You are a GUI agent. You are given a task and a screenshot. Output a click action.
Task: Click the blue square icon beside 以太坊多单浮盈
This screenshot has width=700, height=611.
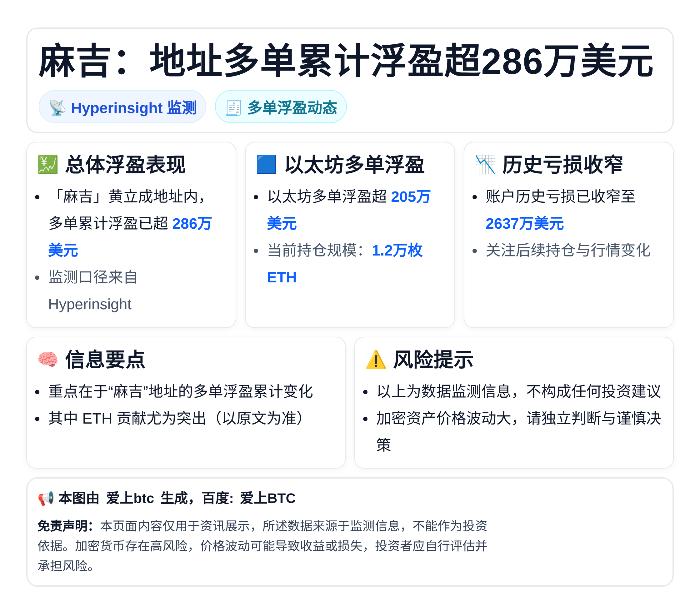(x=267, y=165)
